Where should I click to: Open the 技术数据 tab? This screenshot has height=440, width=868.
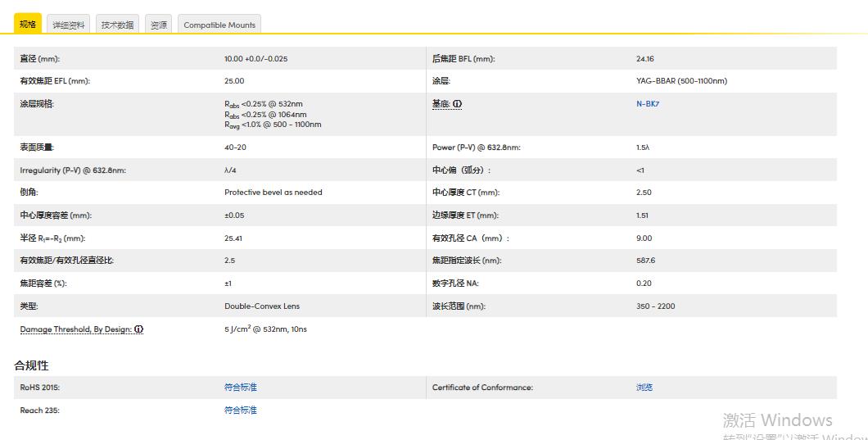tap(117, 25)
